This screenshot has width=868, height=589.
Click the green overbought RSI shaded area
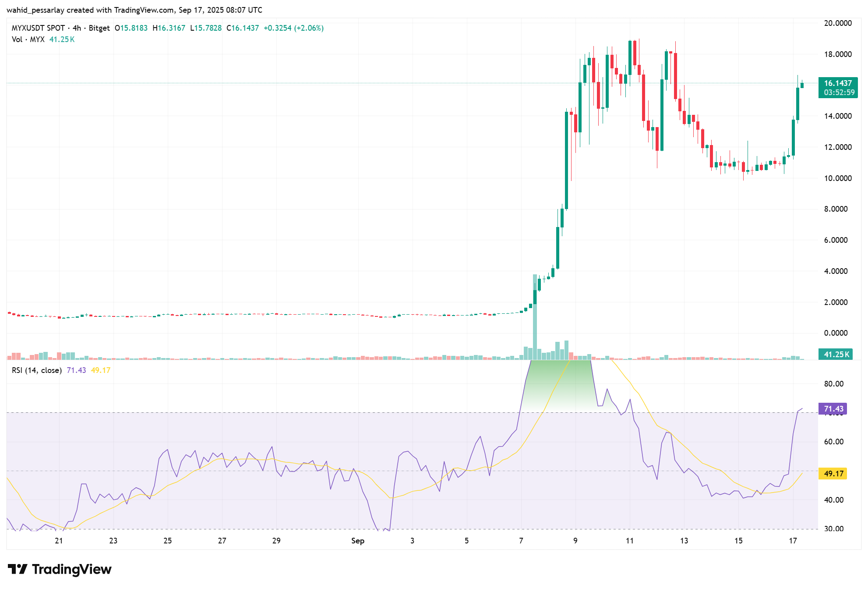tap(561, 386)
